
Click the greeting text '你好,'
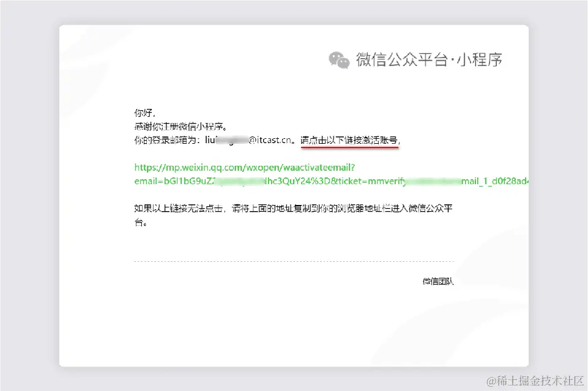(x=145, y=113)
